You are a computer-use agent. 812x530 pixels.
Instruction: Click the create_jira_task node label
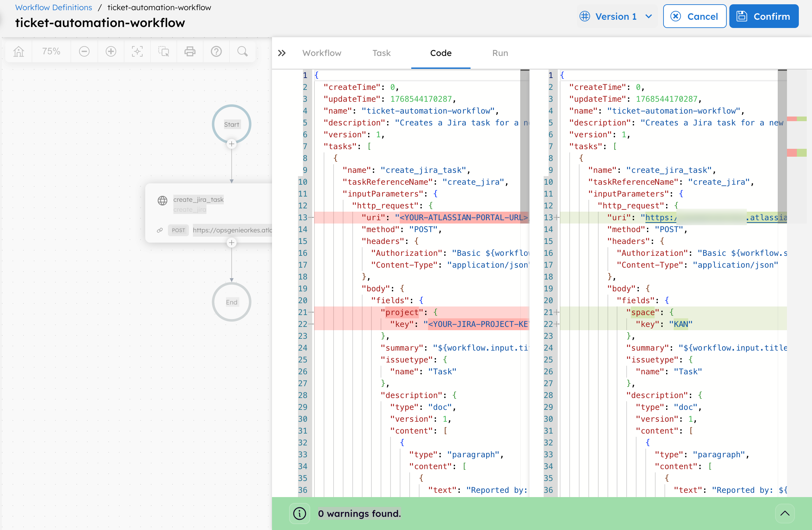tap(198, 200)
